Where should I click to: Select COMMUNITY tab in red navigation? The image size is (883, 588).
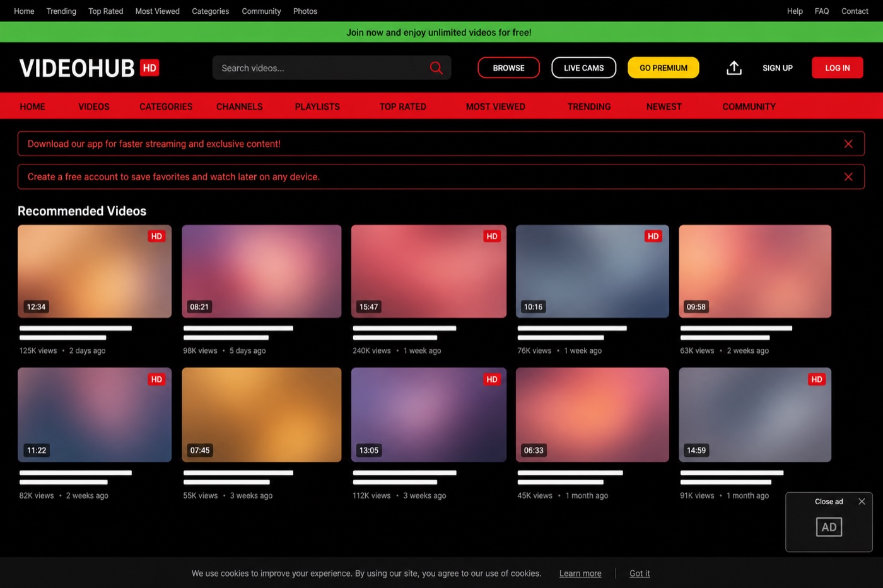point(749,107)
